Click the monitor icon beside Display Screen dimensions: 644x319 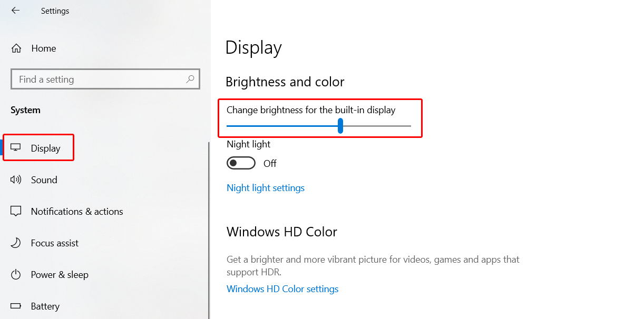click(16, 148)
